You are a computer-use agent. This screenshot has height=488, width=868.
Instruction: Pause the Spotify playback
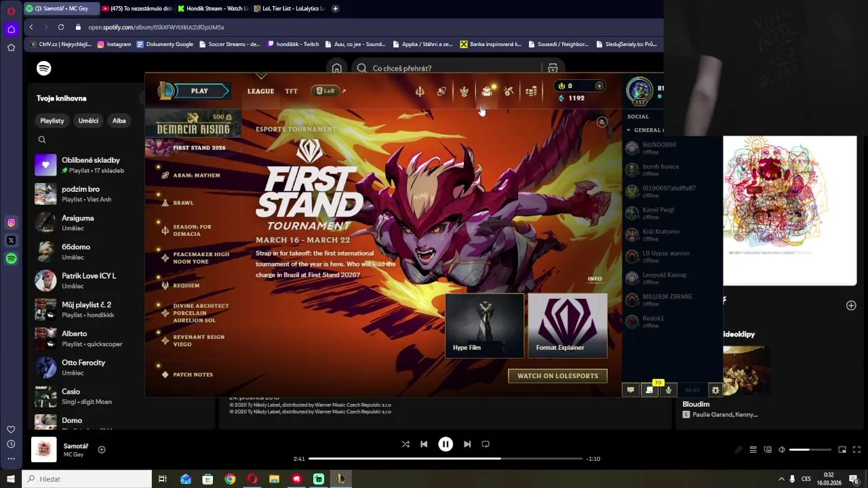[x=446, y=444]
